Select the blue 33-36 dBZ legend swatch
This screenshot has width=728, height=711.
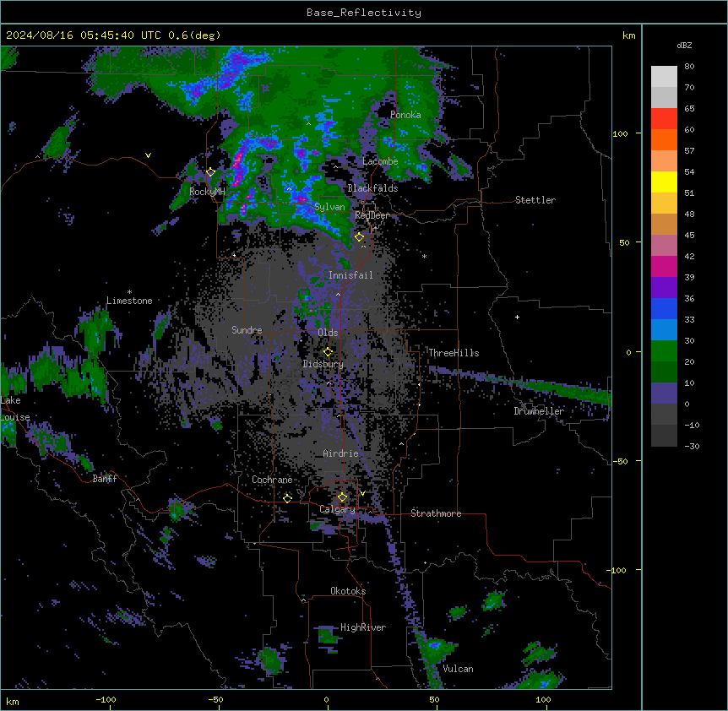tap(664, 308)
